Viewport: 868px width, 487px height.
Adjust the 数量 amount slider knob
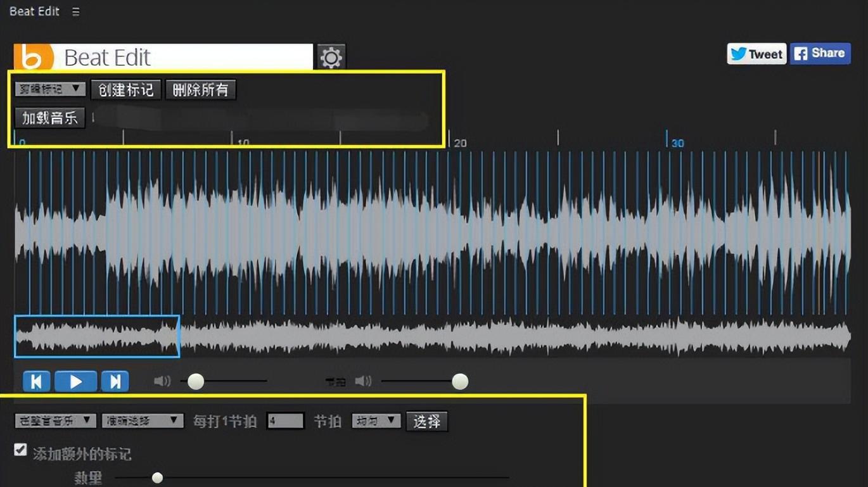tap(157, 478)
